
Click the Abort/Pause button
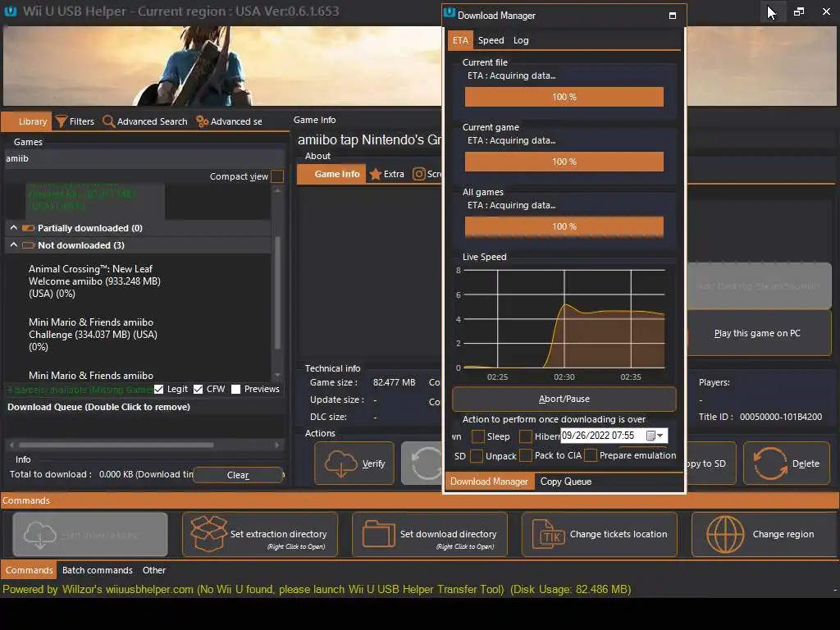564,399
